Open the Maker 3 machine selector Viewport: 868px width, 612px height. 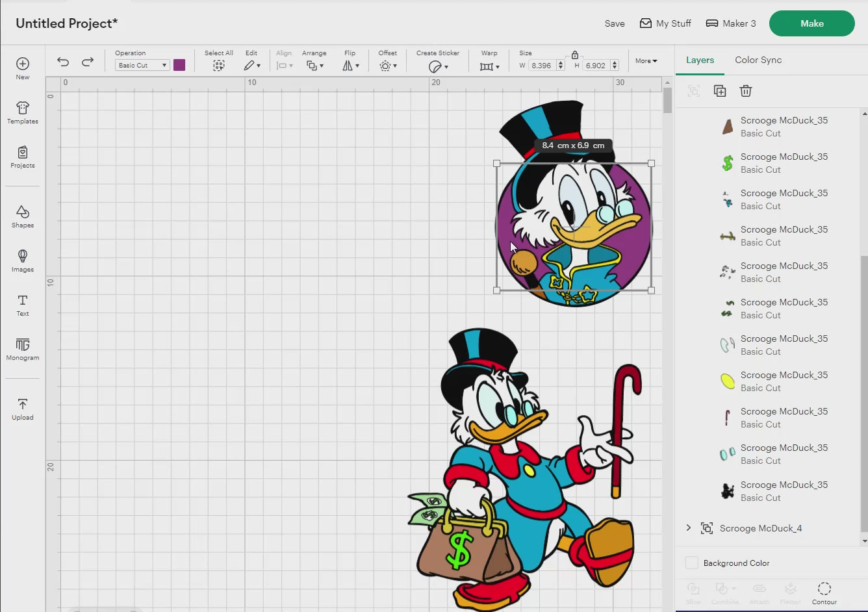[731, 23]
